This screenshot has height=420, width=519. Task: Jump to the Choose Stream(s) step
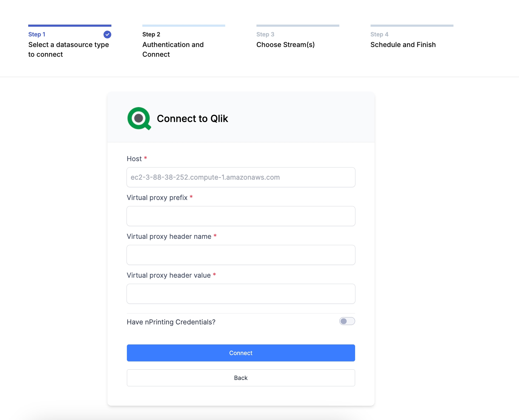285,45
